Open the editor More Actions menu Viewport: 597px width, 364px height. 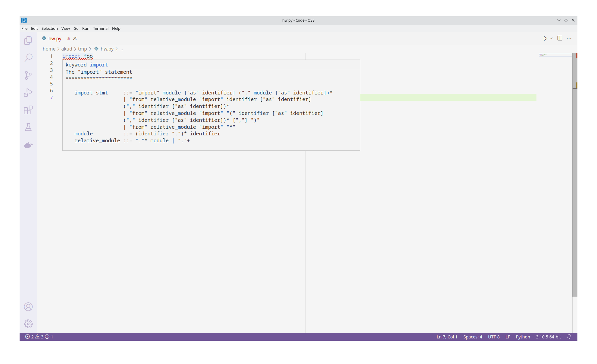coord(569,39)
